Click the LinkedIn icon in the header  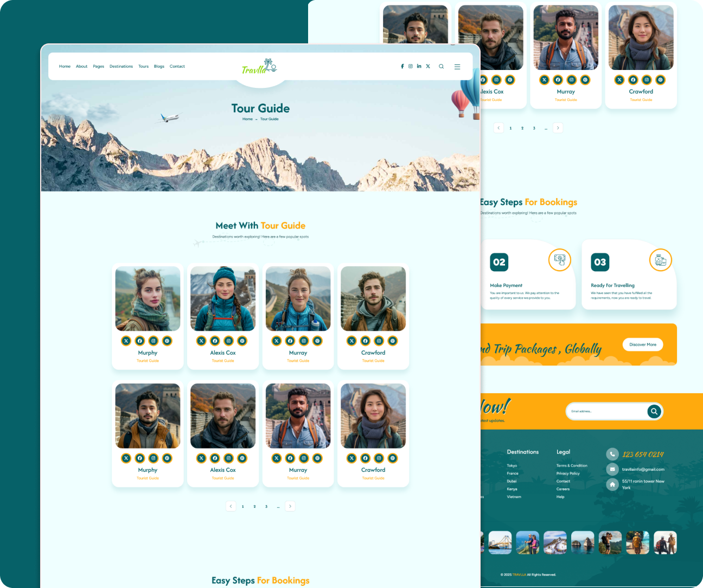click(419, 66)
